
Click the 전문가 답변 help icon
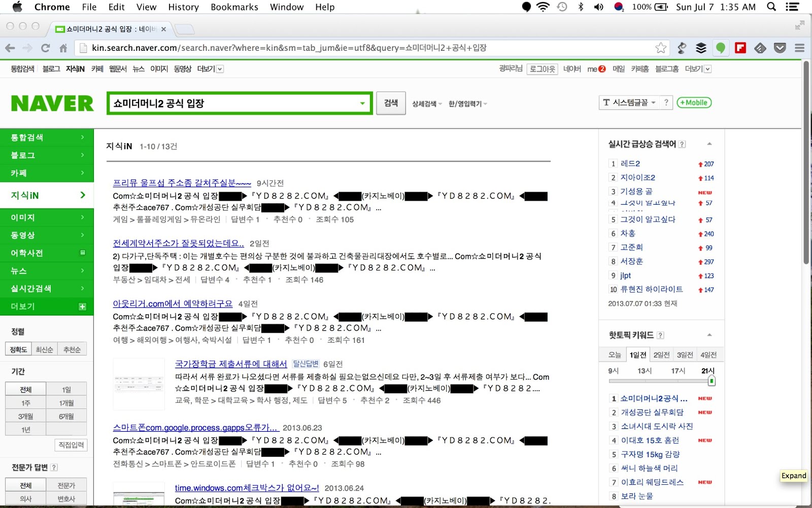tap(54, 467)
